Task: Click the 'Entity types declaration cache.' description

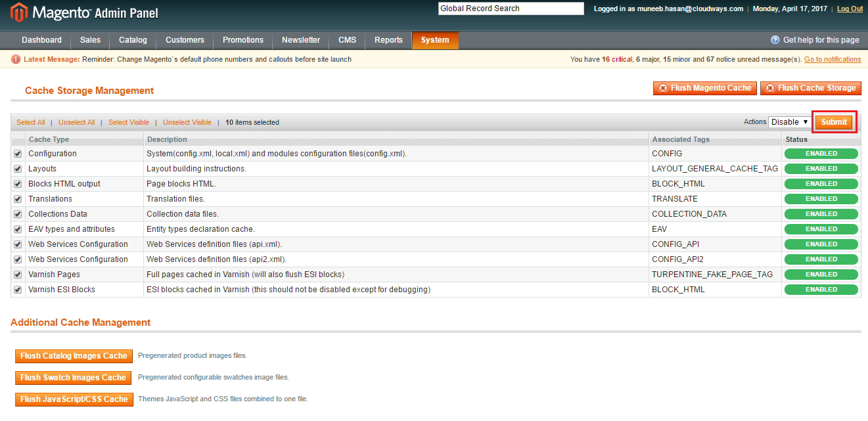Action: [200, 229]
